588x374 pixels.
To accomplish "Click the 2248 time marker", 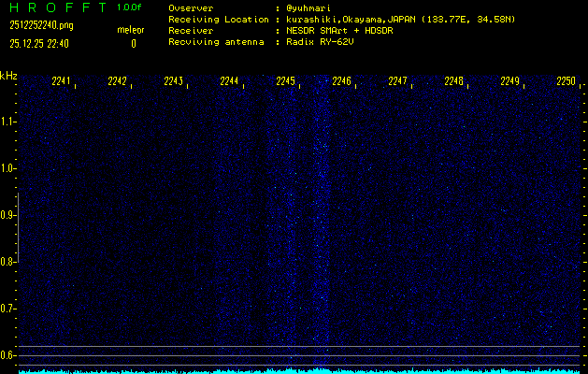I will click(453, 81).
